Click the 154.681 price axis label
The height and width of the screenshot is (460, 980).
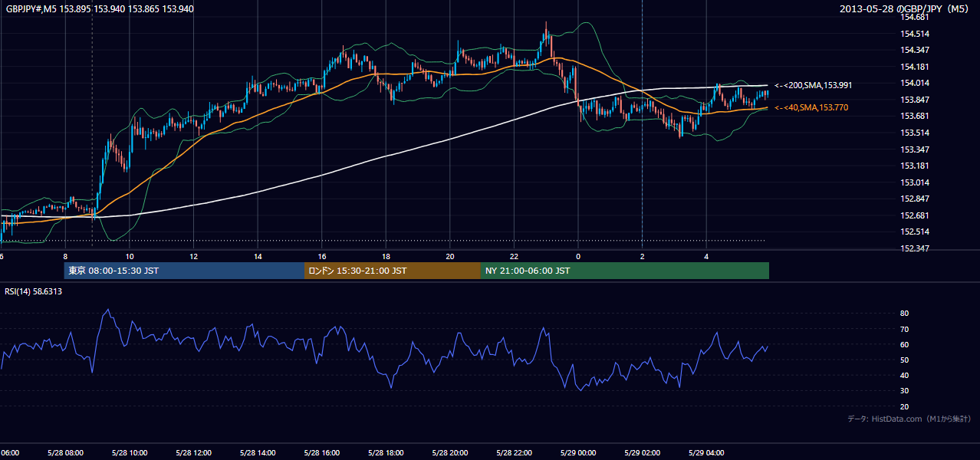tap(915, 17)
